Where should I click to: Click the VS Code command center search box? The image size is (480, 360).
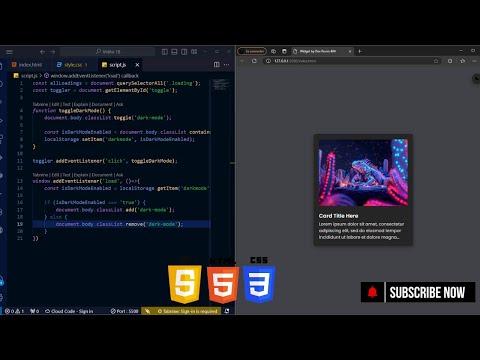coord(108,52)
